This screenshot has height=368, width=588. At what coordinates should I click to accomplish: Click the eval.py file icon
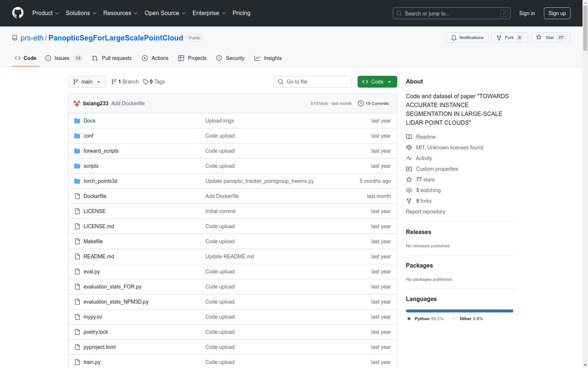(x=77, y=272)
